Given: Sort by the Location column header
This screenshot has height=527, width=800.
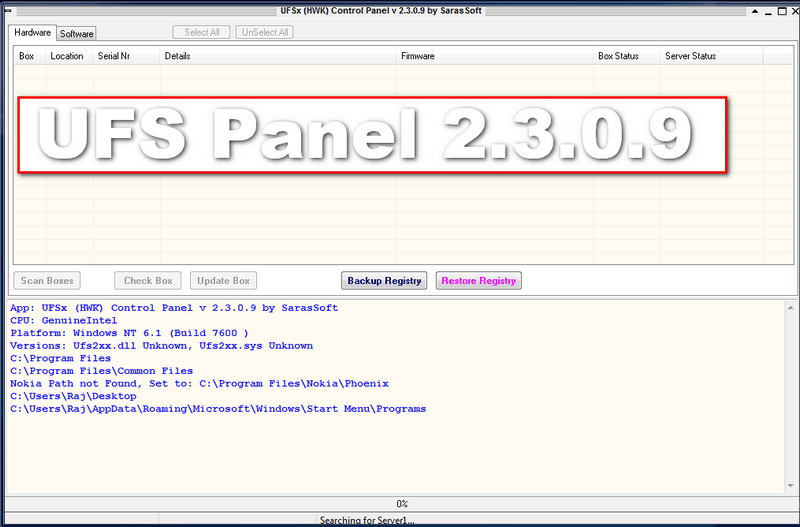Looking at the screenshot, I should (x=70, y=56).
